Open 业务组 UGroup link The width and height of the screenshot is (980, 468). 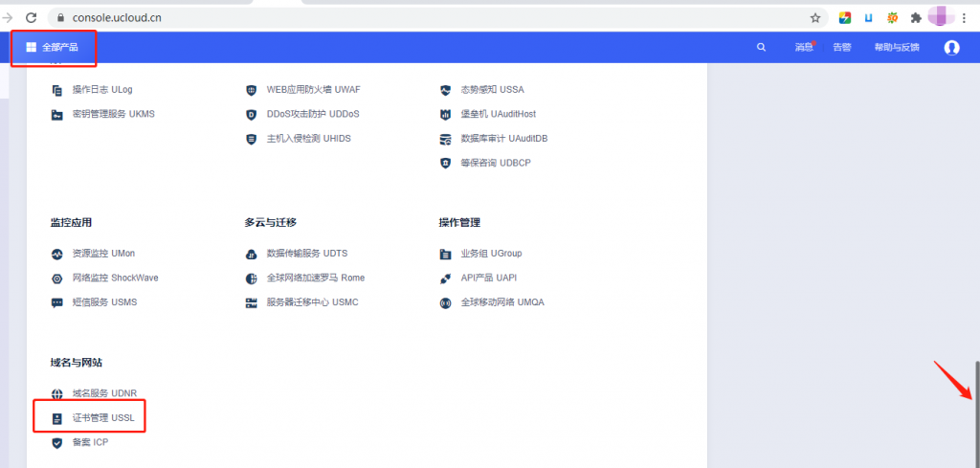click(x=491, y=253)
